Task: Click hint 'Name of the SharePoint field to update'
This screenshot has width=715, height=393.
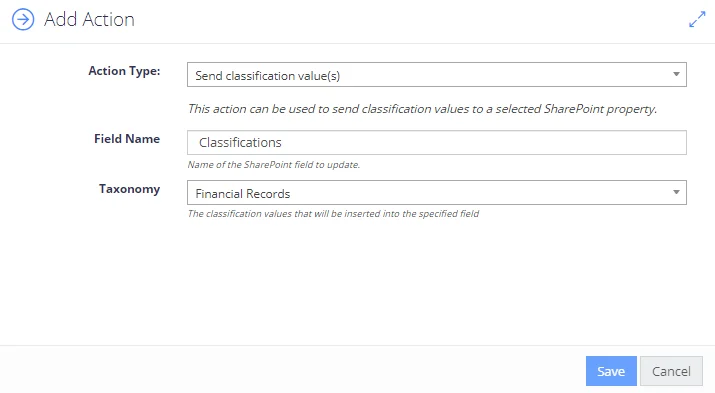Action: [274, 165]
